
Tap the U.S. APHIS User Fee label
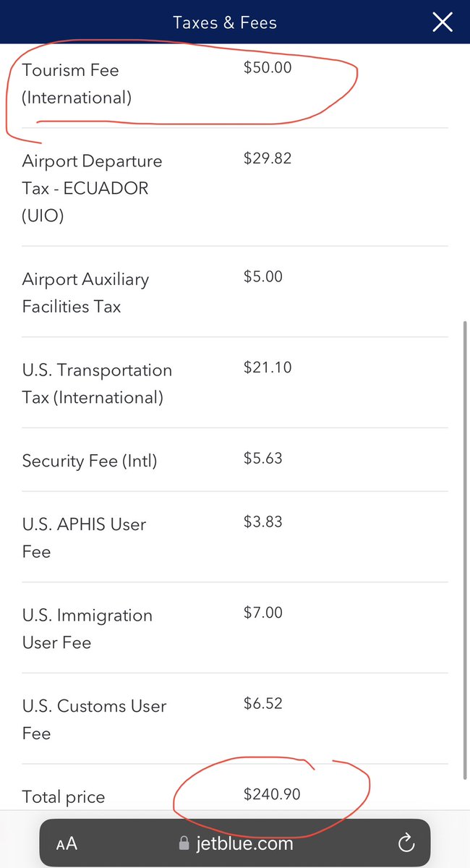(84, 537)
